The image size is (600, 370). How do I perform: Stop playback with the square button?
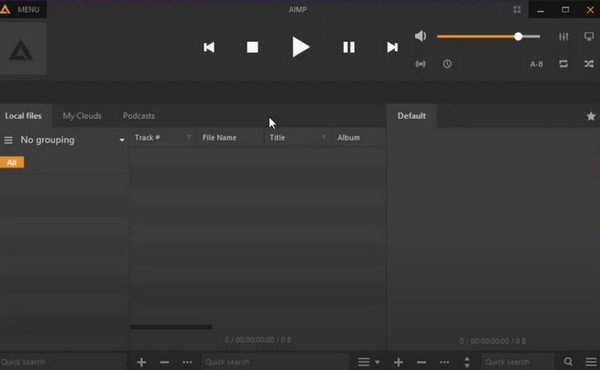[x=252, y=47]
